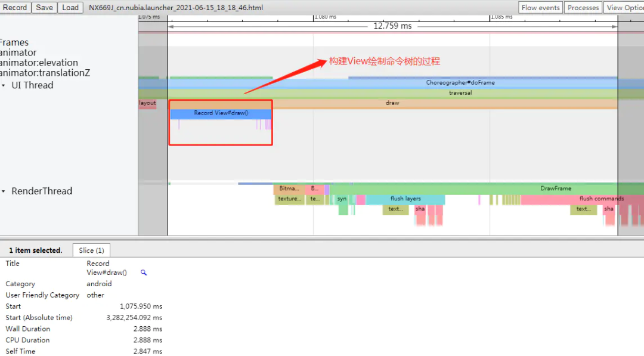Click the animator:elevation track label
The width and height of the screenshot is (644, 356).
click(x=39, y=63)
